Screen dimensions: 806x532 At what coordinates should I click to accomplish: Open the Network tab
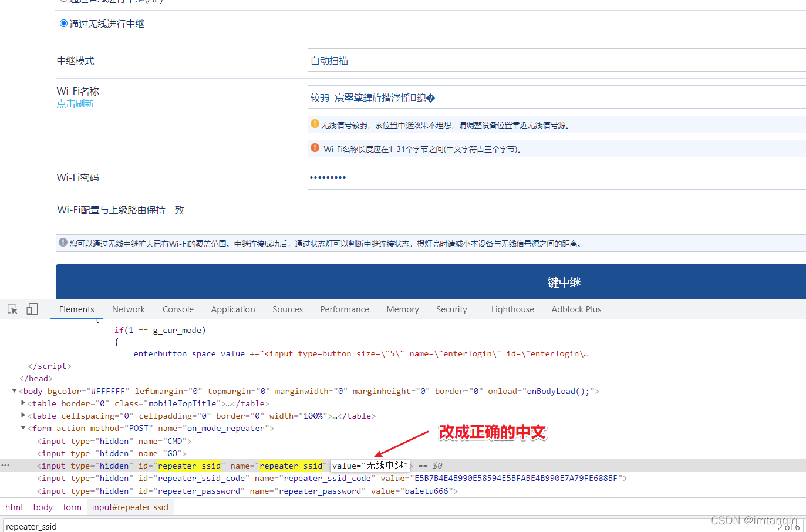129,309
